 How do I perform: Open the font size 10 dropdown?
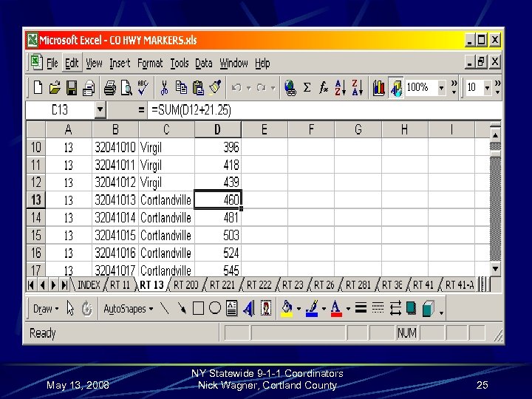(487, 88)
